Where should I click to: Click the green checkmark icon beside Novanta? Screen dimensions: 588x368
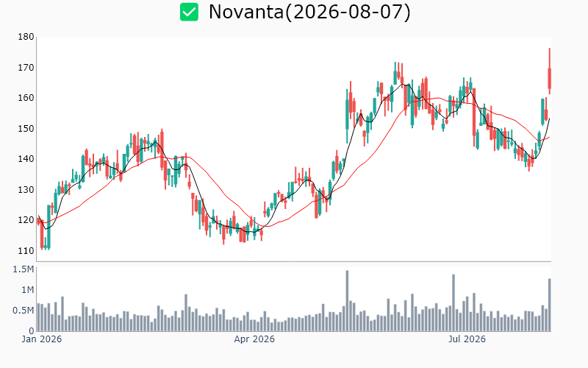[189, 12]
